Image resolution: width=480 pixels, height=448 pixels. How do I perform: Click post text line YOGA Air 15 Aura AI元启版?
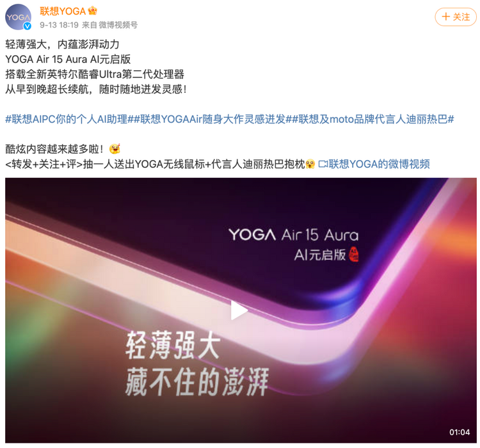tap(68, 59)
